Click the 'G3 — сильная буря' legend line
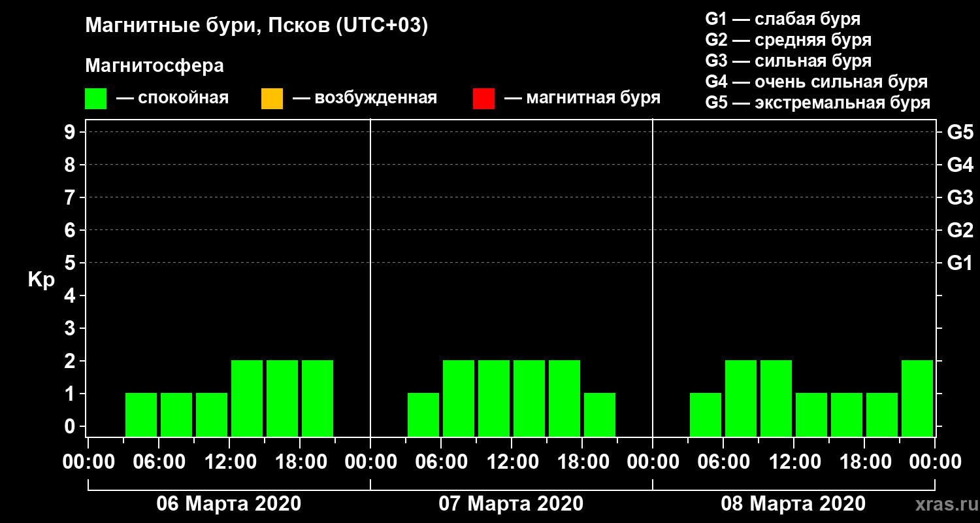Viewport: 980px width, 523px height. point(789,61)
